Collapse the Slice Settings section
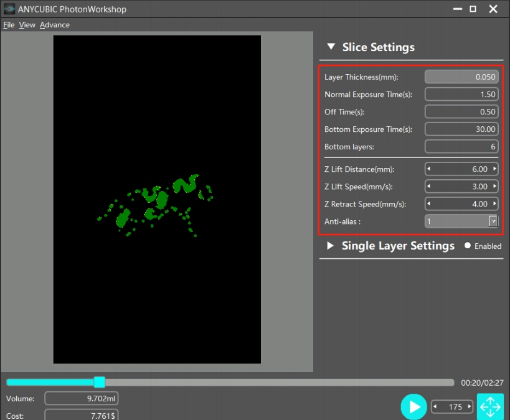This screenshot has width=510, height=420. click(x=330, y=47)
